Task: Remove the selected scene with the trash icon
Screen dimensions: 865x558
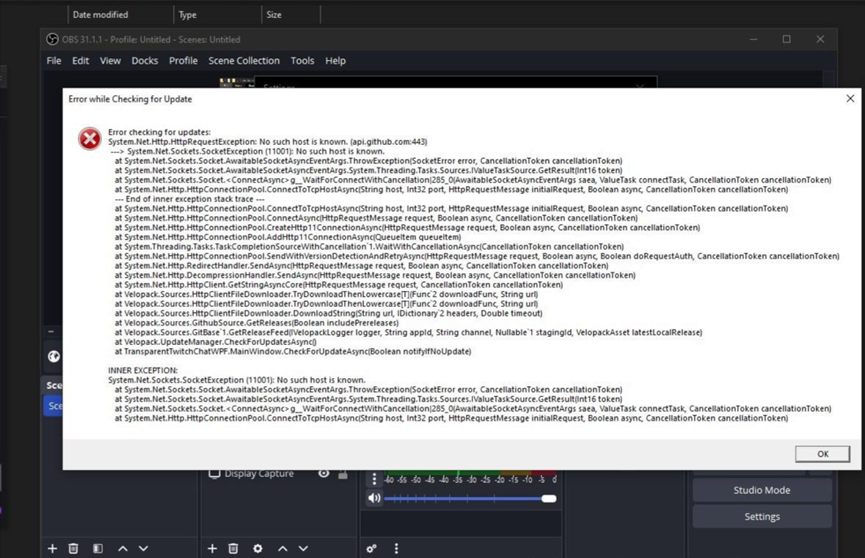Action: 73,549
